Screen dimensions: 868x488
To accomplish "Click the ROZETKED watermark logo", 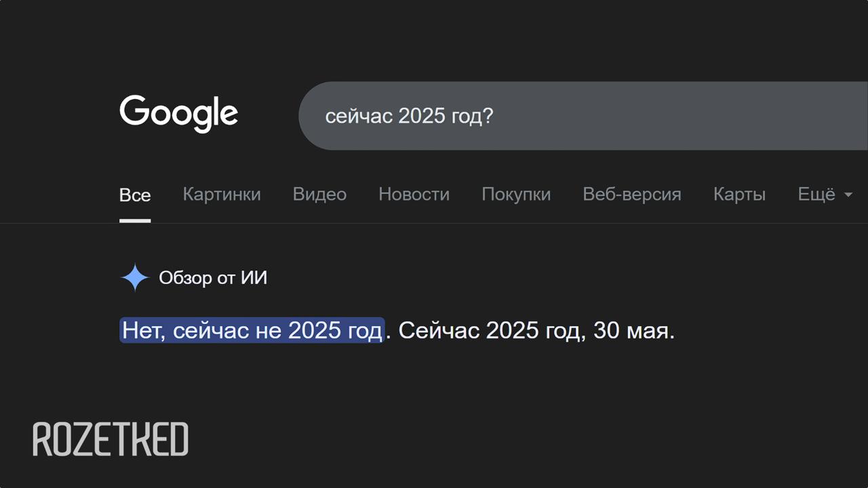I will pos(111,439).
